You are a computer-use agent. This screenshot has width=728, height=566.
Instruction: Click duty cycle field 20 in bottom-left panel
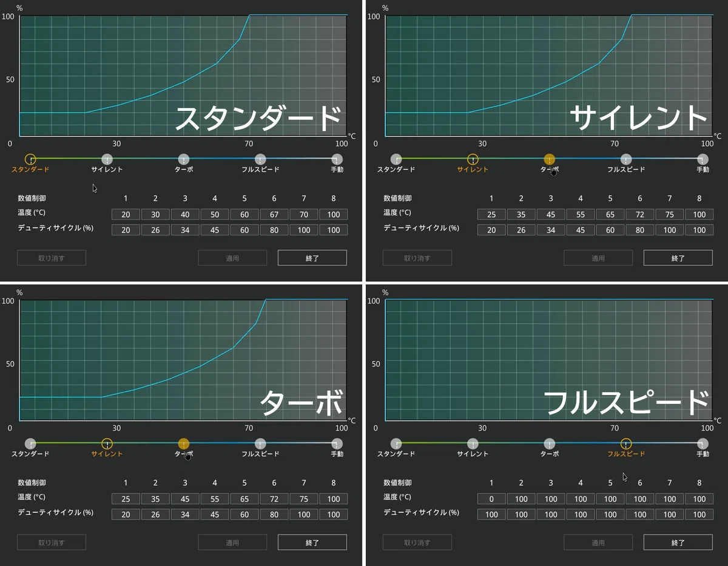126,514
